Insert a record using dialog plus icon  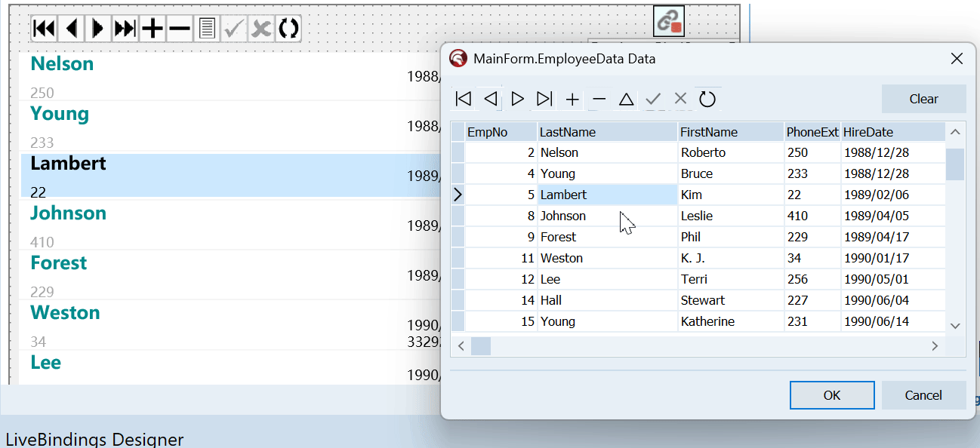(x=572, y=99)
